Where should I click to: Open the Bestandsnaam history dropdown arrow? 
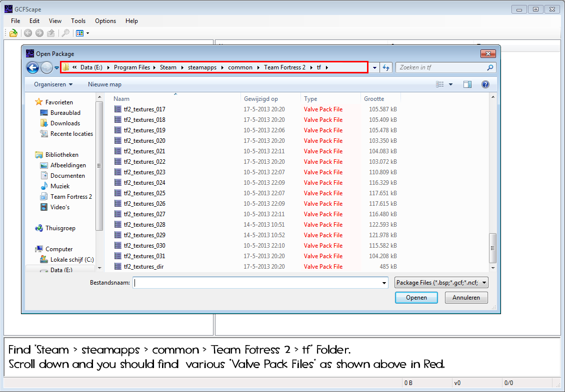(384, 283)
